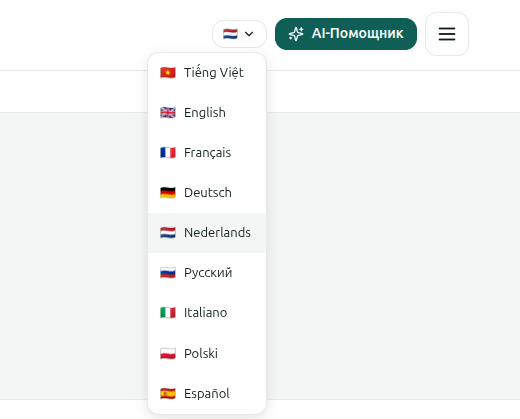520x419 pixels.
Task: Collapse the language selector dropdown
Action: [239, 34]
